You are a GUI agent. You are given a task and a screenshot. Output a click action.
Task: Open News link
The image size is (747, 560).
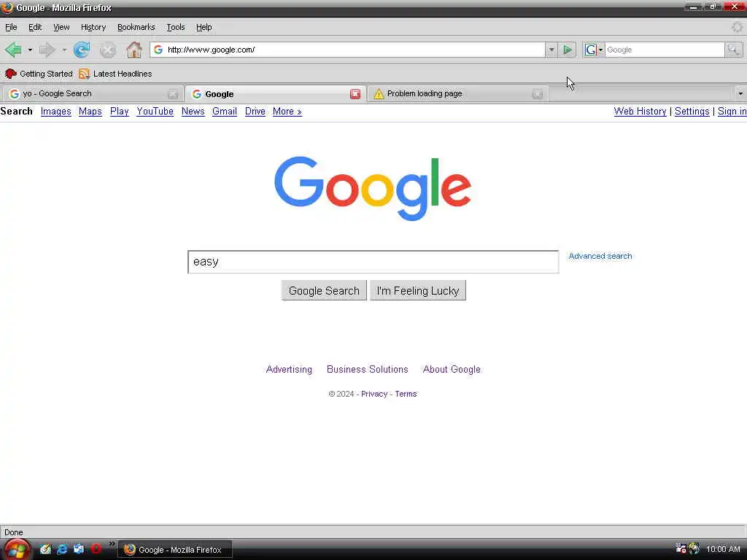click(x=193, y=112)
